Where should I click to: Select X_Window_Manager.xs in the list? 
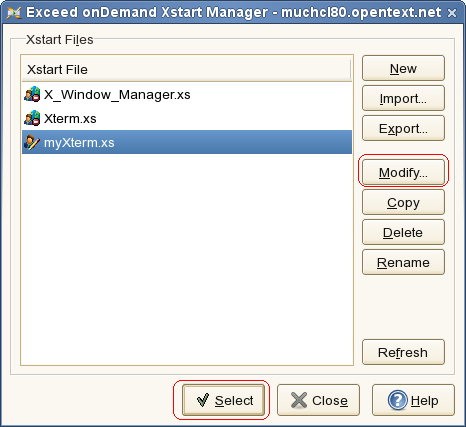pyautogui.click(x=187, y=94)
